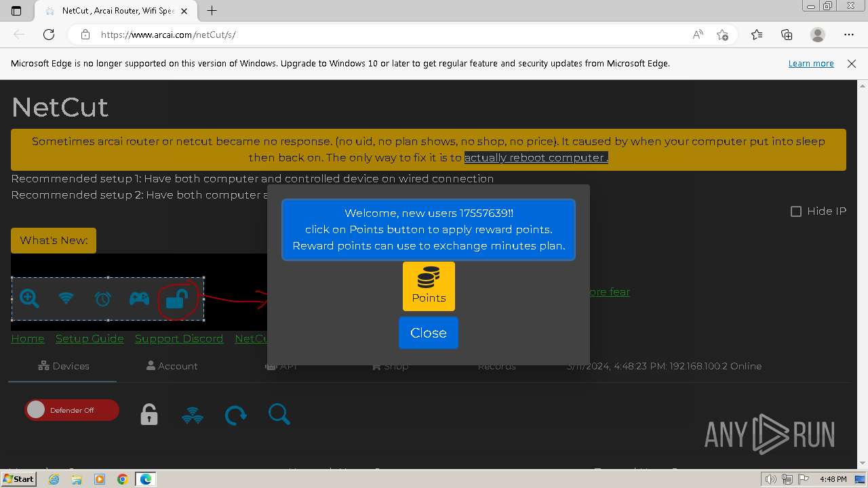Click game controller icon in What's New banner
This screenshot has width=868, height=488.
[139, 298]
